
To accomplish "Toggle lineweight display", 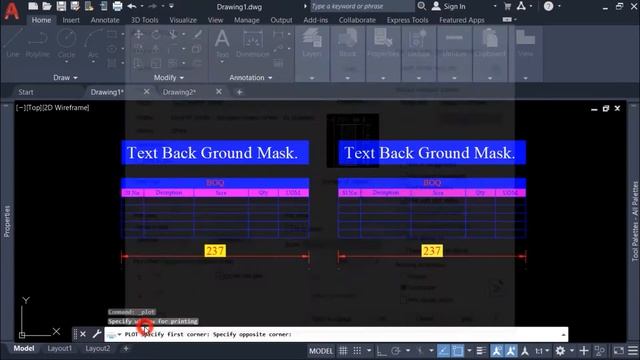I will coord(481,351).
